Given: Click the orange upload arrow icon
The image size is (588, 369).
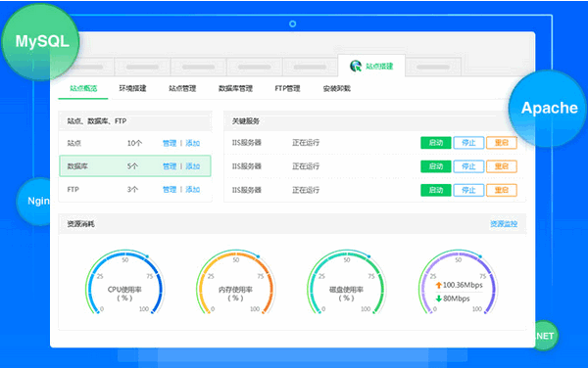Looking at the screenshot, I should (438, 286).
